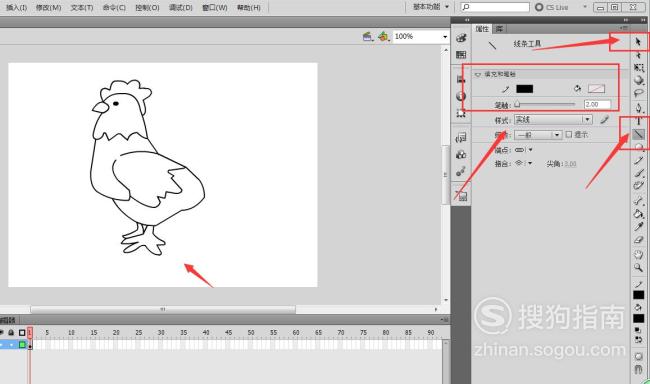This screenshot has width=650, height=384.
Task: Click the stroke color swatch in properties
Action: coord(524,89)
